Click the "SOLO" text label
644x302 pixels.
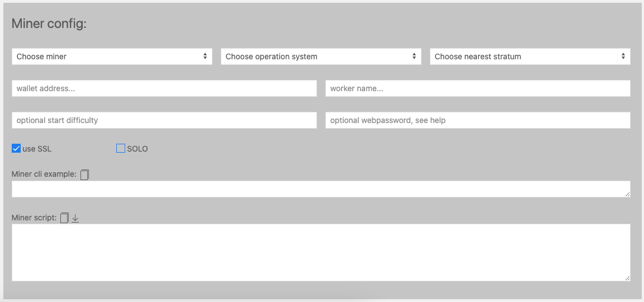138,149
